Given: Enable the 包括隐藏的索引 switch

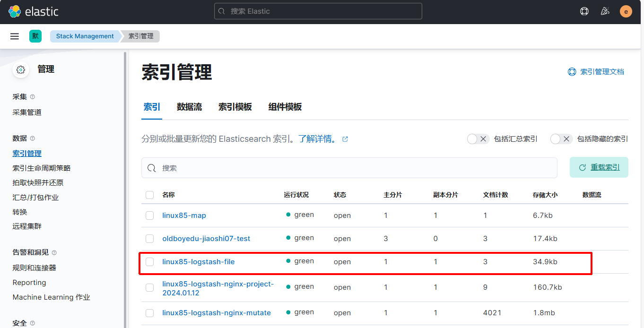Looking at the screenshot, I should point(561,139).
